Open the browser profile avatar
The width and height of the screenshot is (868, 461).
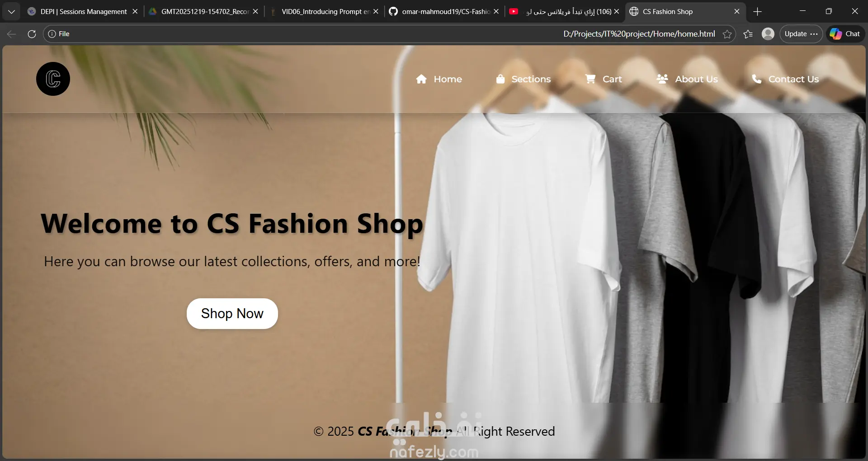[x=768, y=34]
